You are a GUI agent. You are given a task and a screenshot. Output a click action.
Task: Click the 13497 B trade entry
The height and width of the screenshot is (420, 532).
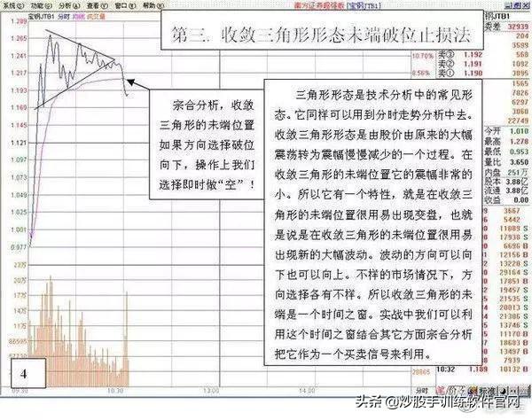pyautogui.click(x=513, y=352)
